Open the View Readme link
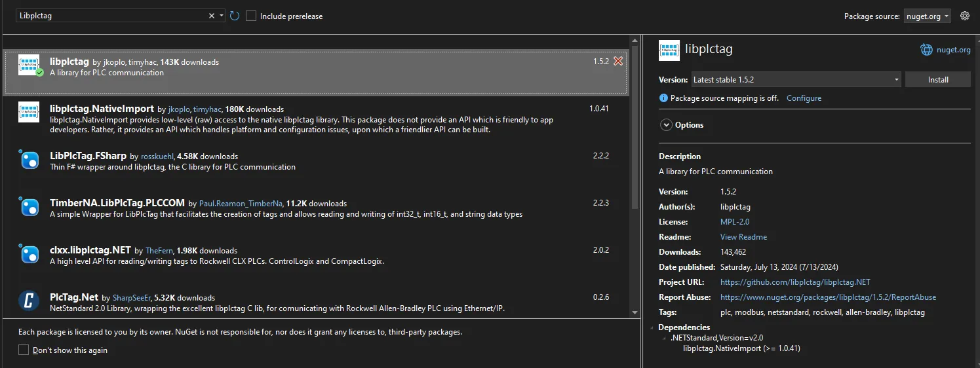 (743, 237)
